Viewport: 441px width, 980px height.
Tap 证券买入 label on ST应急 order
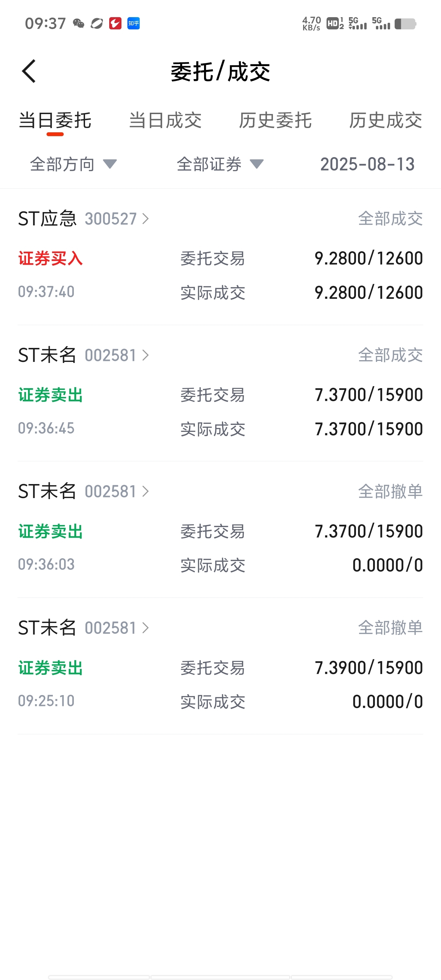tap(51, 259)
